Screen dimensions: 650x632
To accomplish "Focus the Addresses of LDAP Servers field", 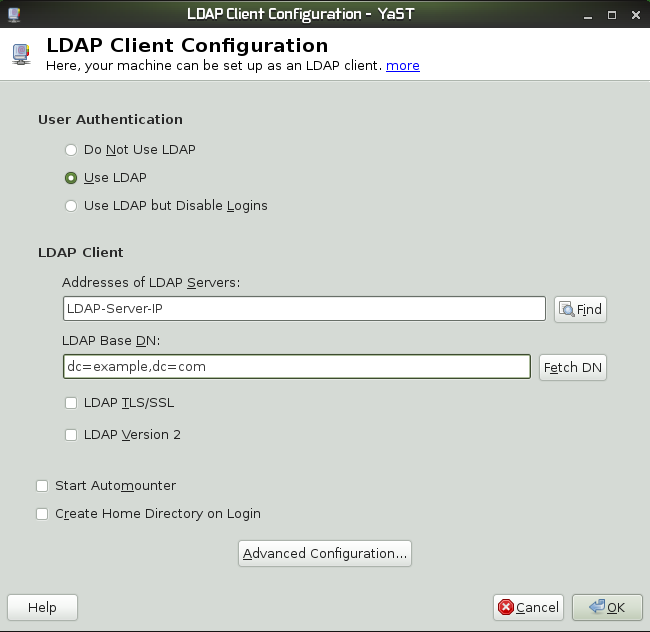I will click(304, 309).
